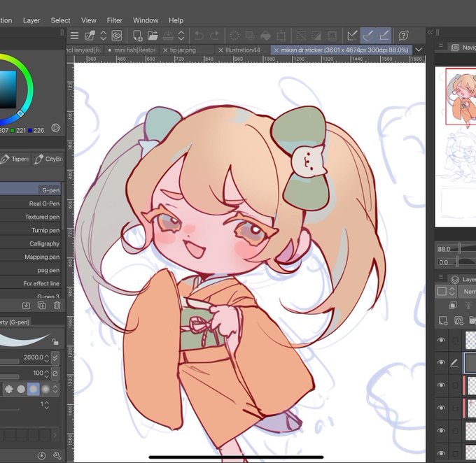Hide the topmost layer with eye icon
Viewport: 476px width, 463px height.
442,340
